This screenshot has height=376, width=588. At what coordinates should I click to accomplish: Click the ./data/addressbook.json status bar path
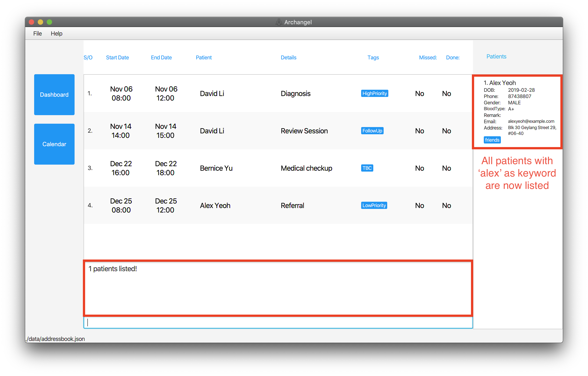point(55,339)
